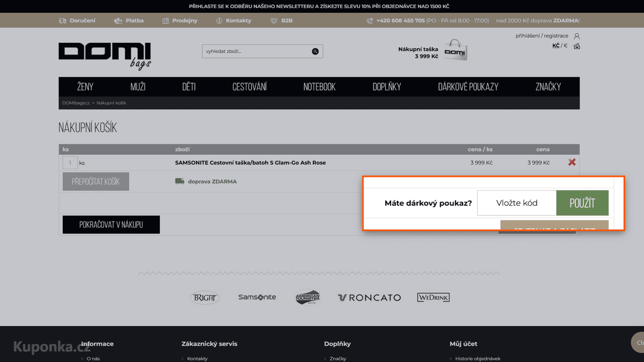Open the ZNAČKY menu

[548, 87]
